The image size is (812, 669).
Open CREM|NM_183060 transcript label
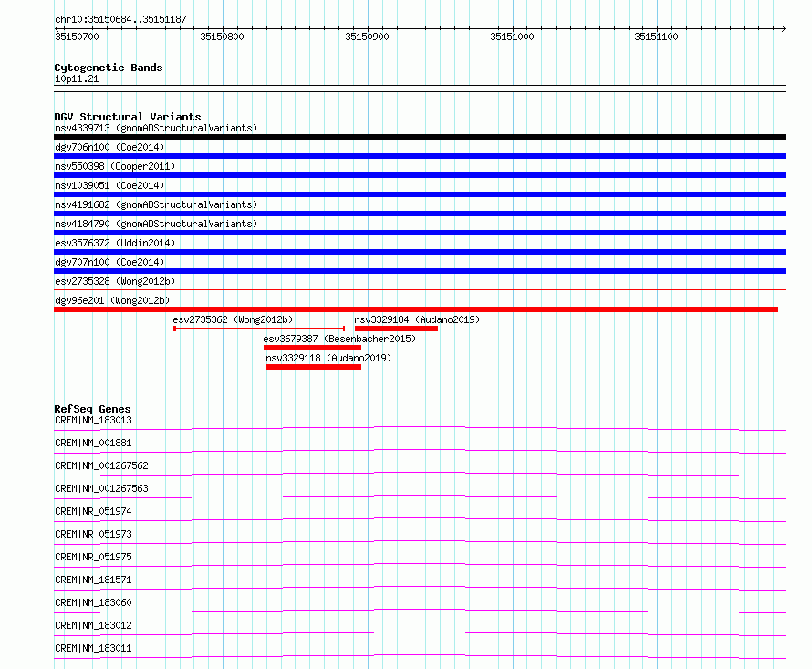pyautogui.click(x=93, y=602)
